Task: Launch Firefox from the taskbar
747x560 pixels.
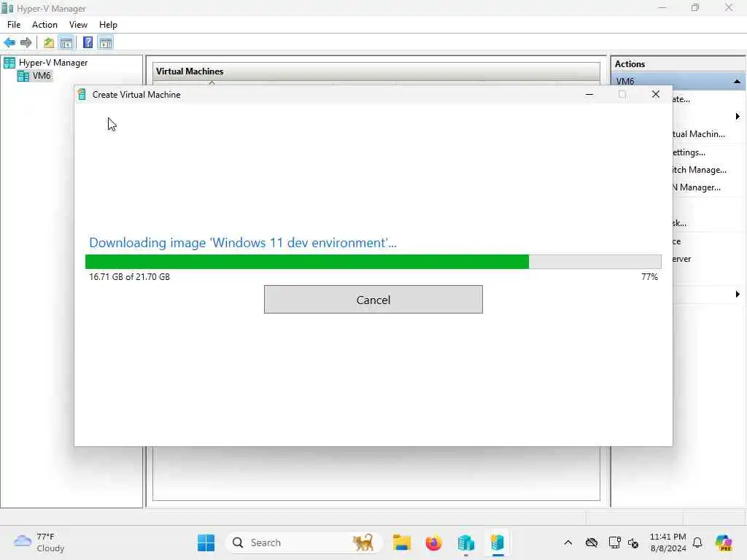Action: pyautogui.click(x=433, y=542)
